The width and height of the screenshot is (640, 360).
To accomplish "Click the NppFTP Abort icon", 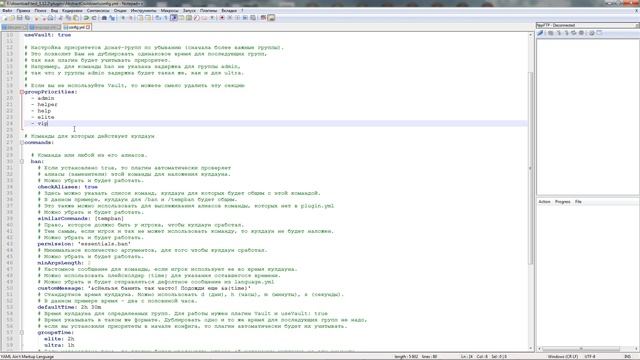I will point(581,33).
